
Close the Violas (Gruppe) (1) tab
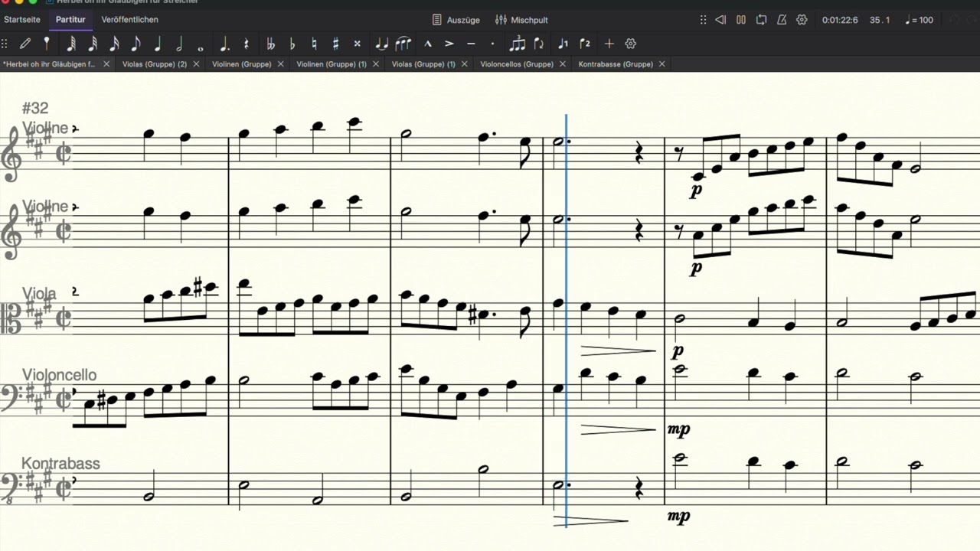click(465, 64)
